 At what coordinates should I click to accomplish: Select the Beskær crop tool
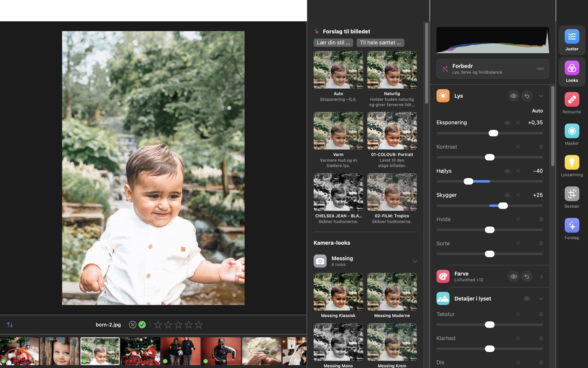572,197
